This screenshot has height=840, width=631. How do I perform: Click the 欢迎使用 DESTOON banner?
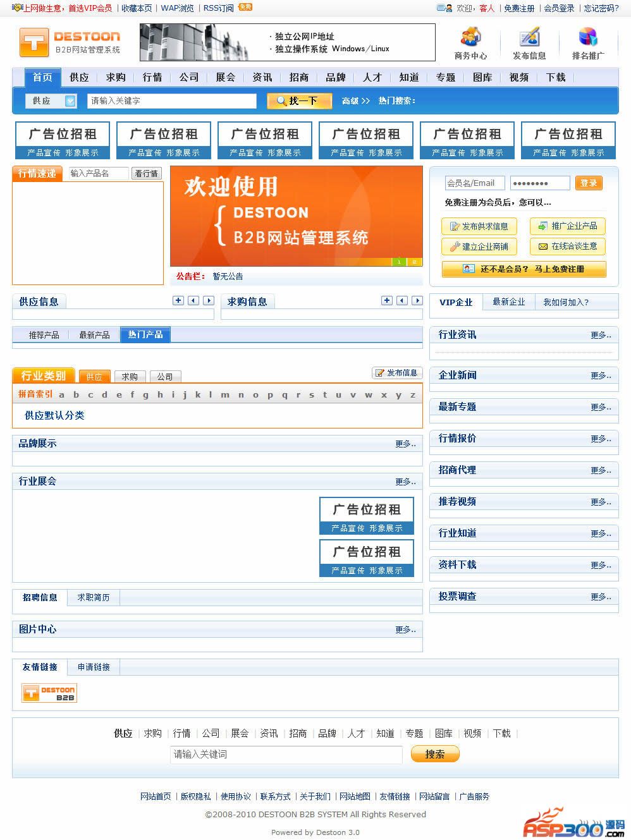[x=297, y=216]
